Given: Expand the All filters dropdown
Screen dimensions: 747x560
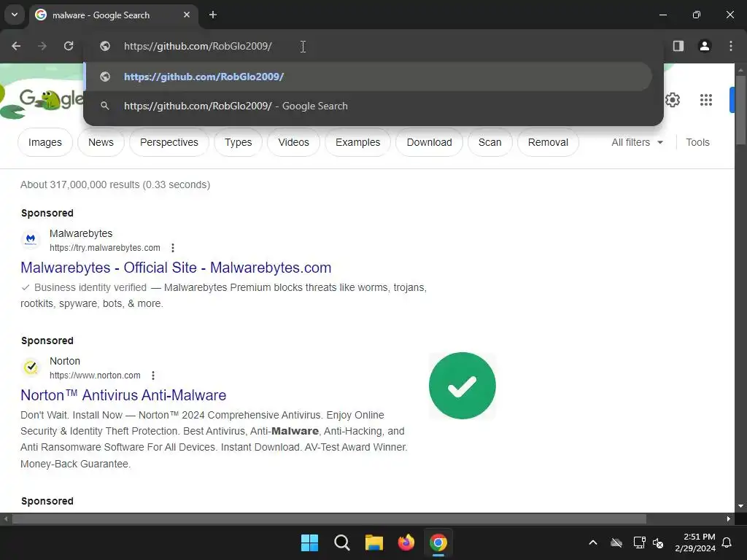Looking at the screenshot, I should point(637,142).
